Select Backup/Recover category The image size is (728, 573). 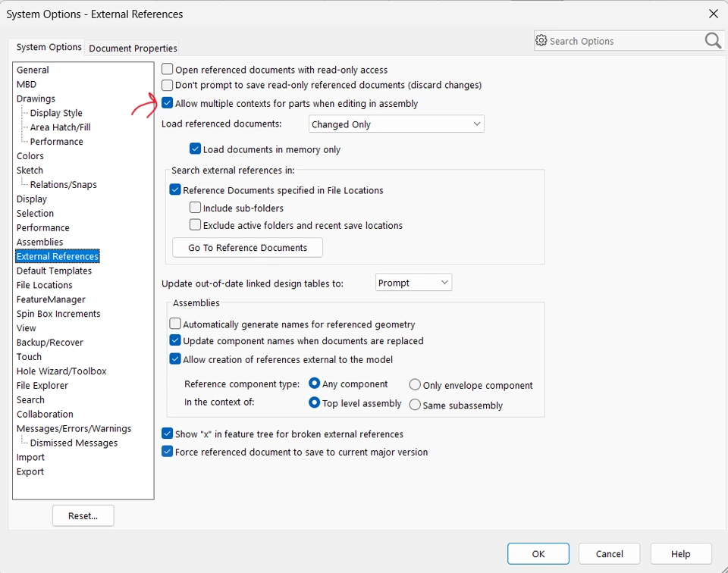coord(50,343)
